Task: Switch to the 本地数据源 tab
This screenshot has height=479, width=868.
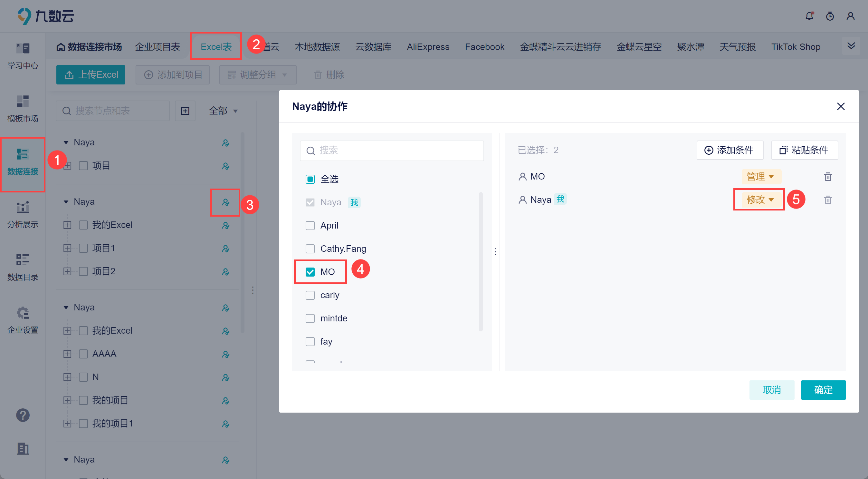Action: 317,46
